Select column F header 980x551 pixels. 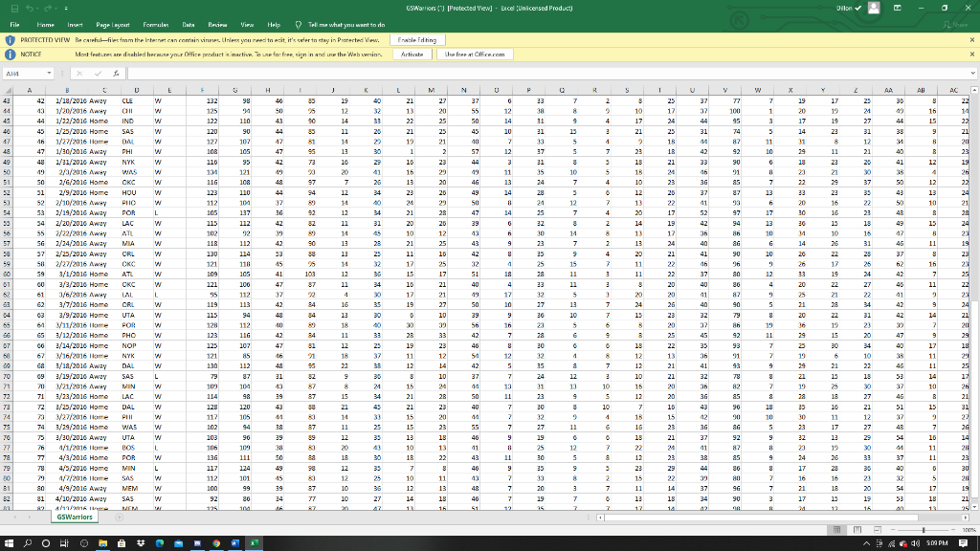(x=202, y=90)
